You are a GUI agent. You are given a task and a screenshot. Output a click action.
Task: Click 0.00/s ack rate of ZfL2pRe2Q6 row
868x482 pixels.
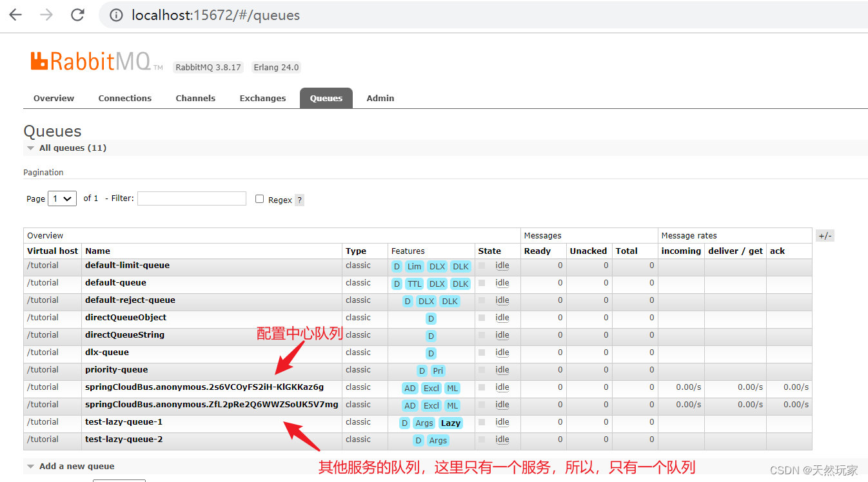click(x=796, y=404)
